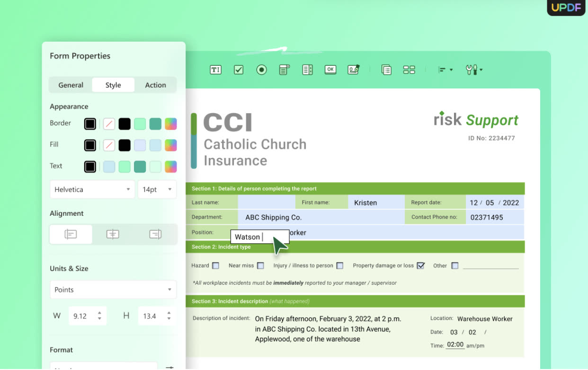
Task: Select the Signature field tool
Action: coord(354,70)
